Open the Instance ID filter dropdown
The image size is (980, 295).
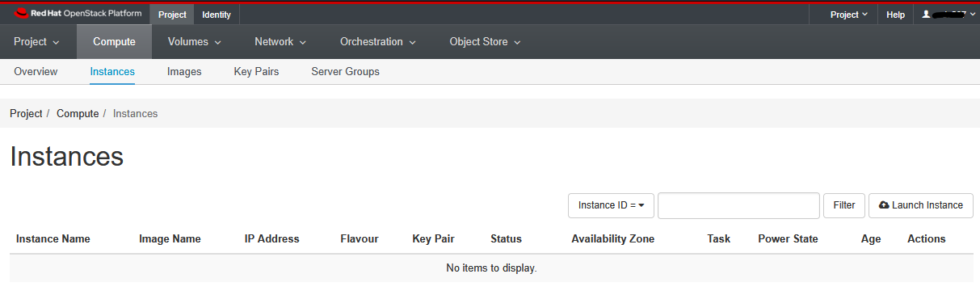[x=611, y=205]
